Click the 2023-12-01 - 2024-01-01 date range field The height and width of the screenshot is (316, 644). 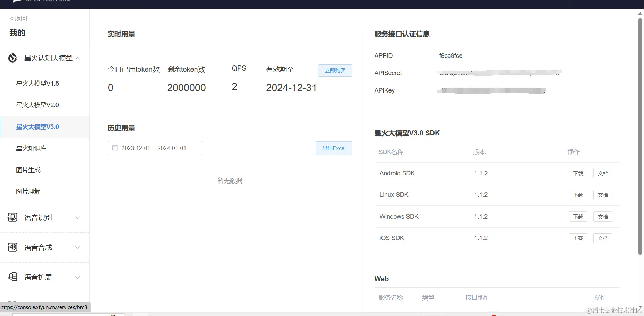tap(155, 148)
